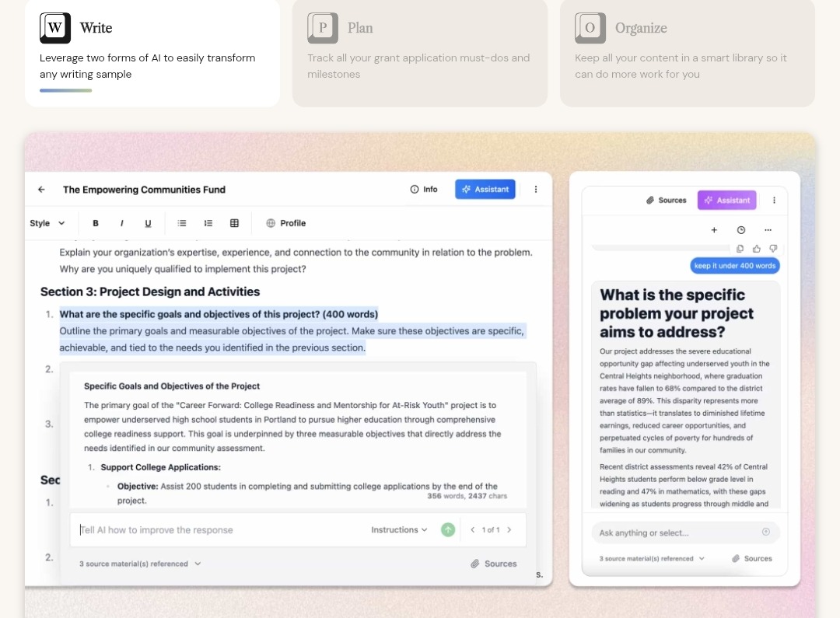Click the green send arrow button
The height and width of the screenshot is (618, 840).
448,530
